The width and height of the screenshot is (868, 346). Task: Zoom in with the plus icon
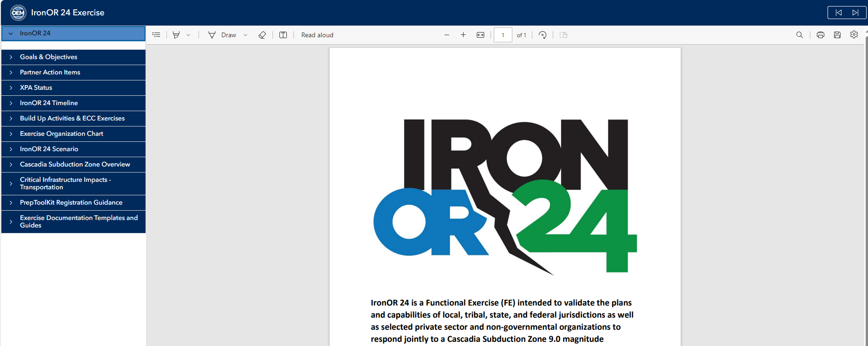tap(463, 35)
